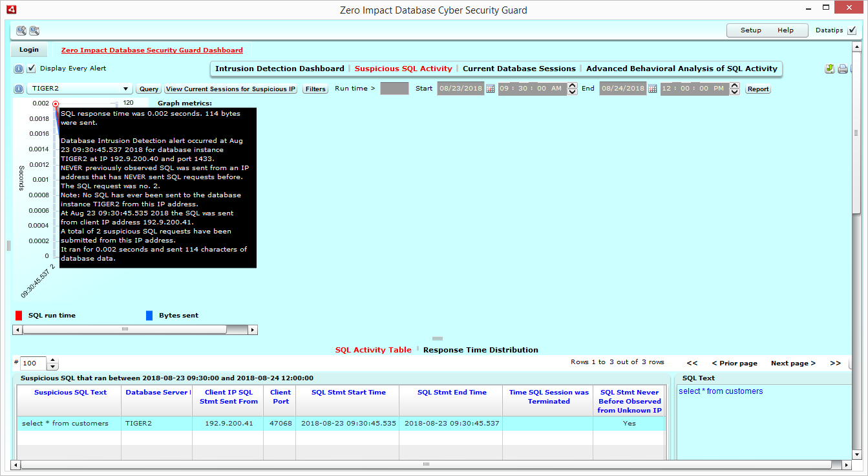Viewport: 868px width, 476px height.
Task: Switch to Intrusion Detection Dashboard tab
Action: click(x=279, y=69)
